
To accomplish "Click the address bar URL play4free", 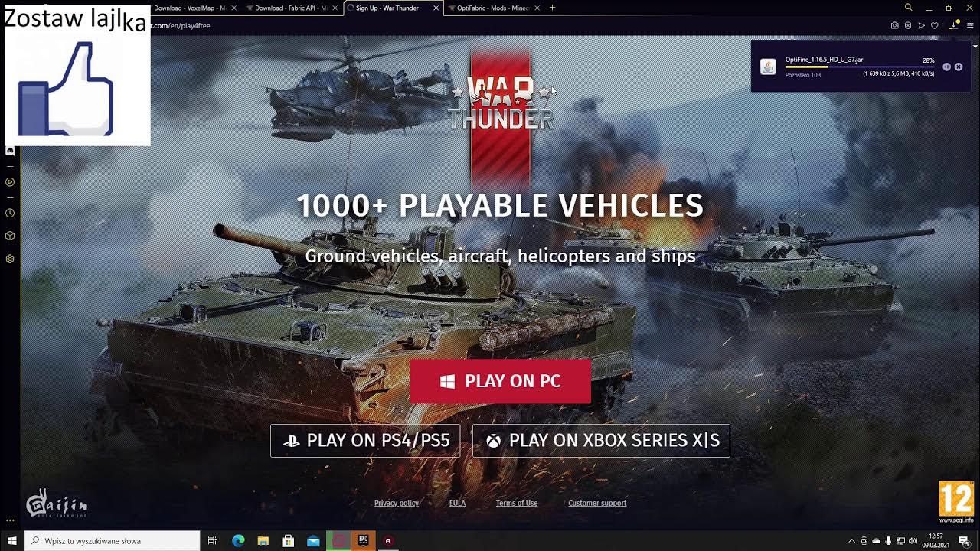I will pos(181,25).
